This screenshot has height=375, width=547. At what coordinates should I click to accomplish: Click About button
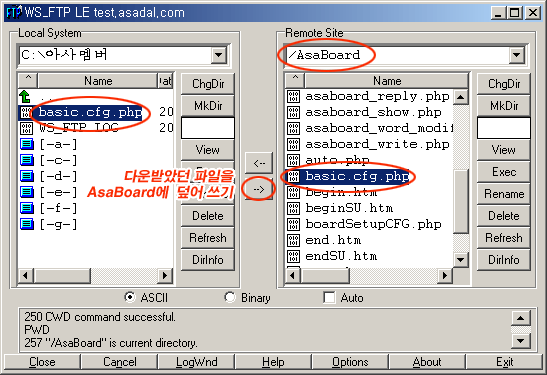click(x=427, y=362)
